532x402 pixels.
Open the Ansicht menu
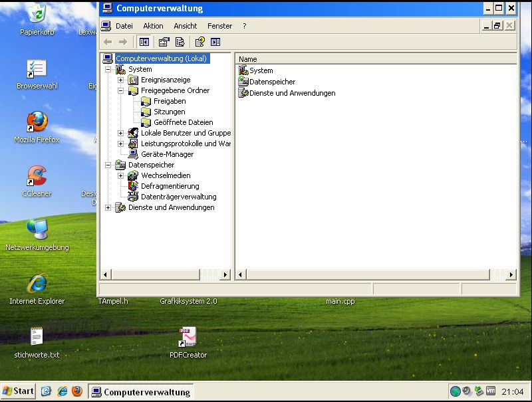[x=186, y=26]
